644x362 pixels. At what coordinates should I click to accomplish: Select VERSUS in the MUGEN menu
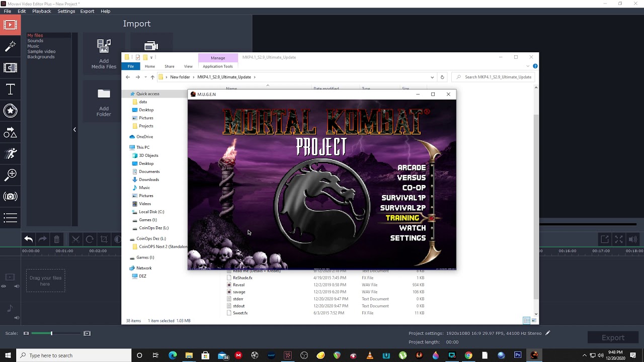click(412, 177)
